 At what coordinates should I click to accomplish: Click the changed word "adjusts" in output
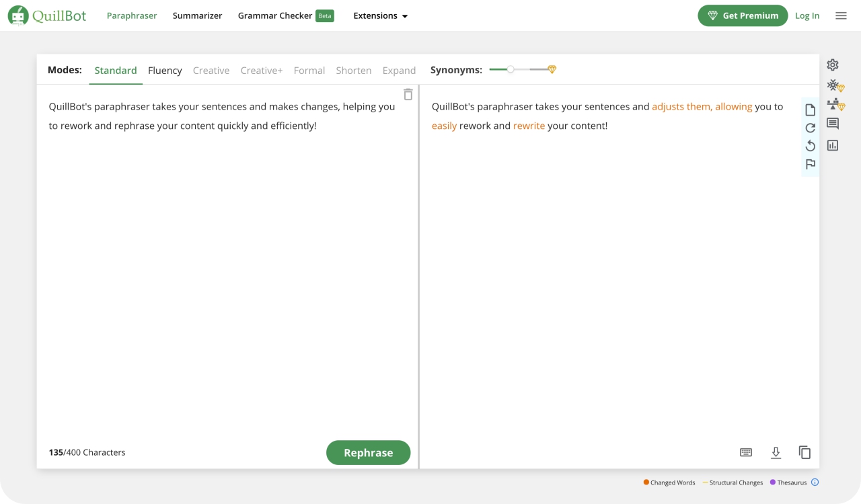click(668, 106)
